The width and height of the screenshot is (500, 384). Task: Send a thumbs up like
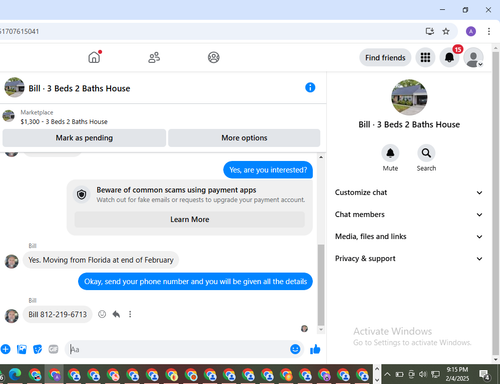tap(315, 349)
